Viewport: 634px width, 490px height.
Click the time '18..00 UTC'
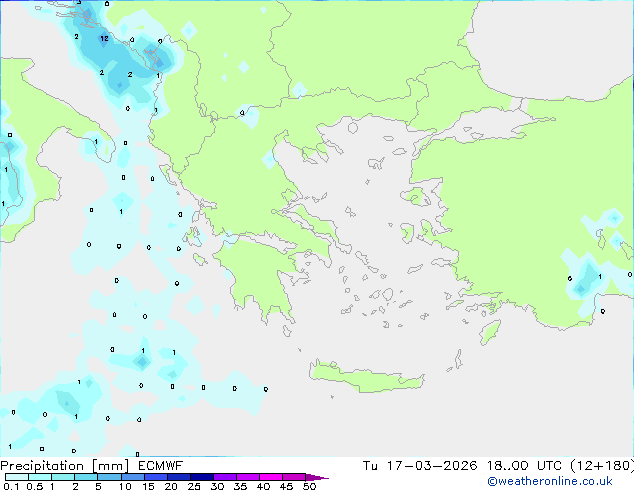(x=524, y=466)
